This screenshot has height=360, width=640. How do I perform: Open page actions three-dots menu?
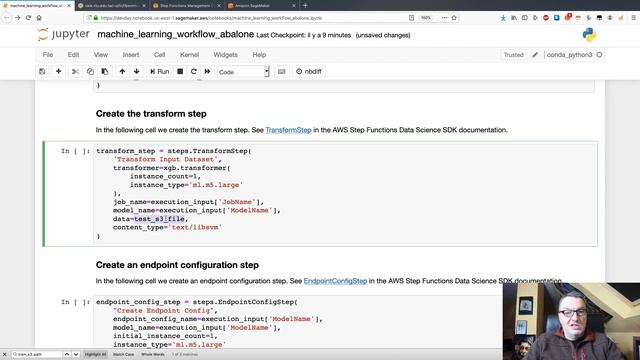coord(444,18)
